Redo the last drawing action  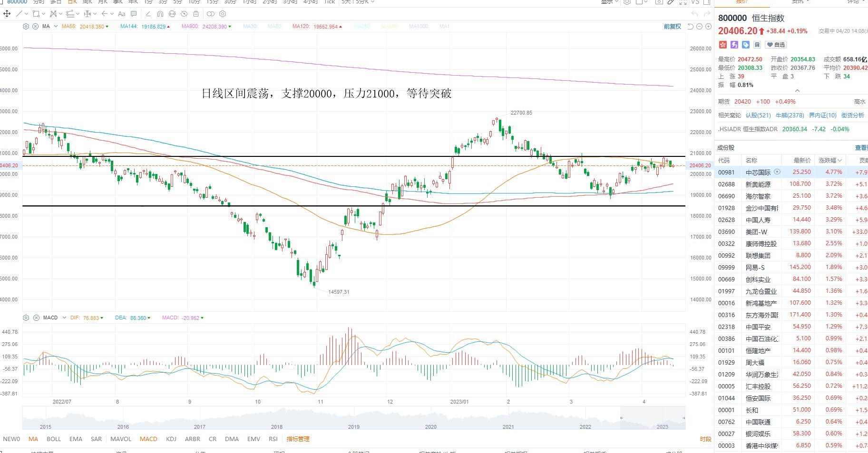pyautogui.click(x=707, y=14)
